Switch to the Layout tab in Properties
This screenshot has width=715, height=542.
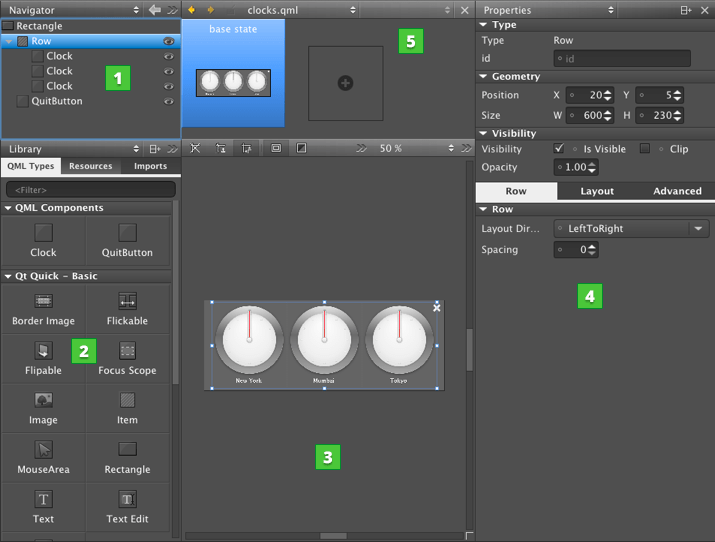[x=597, y=191]
